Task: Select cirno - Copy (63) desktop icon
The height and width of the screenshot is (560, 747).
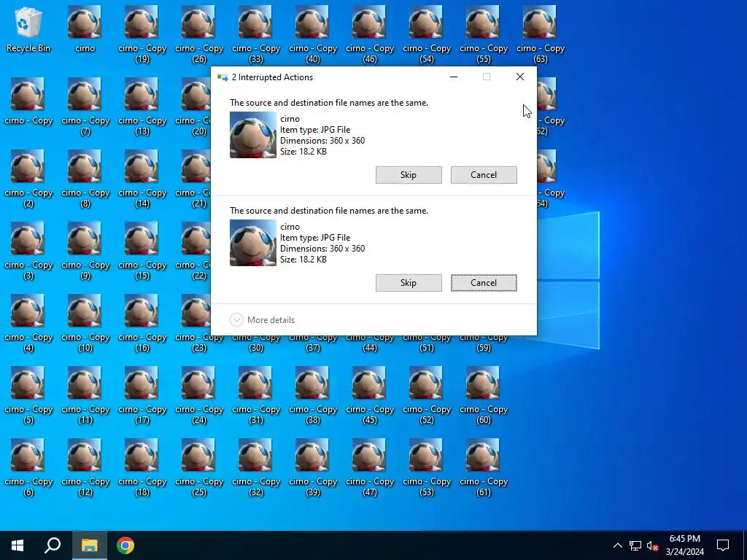Action: coord(541,34)
